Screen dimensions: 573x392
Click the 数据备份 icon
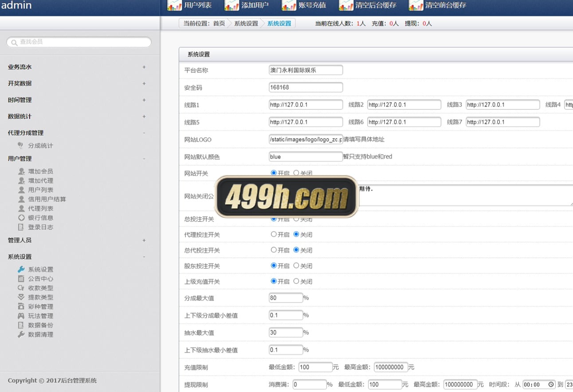pyautogui.click(x=21, y=325)
